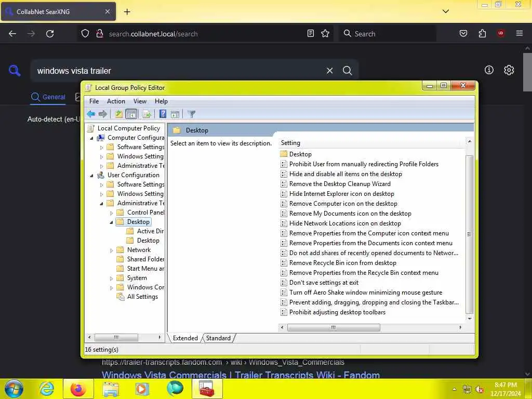Open the File menu in Group Policy Editor
The image size is (532, 399).
pos(94,101)
